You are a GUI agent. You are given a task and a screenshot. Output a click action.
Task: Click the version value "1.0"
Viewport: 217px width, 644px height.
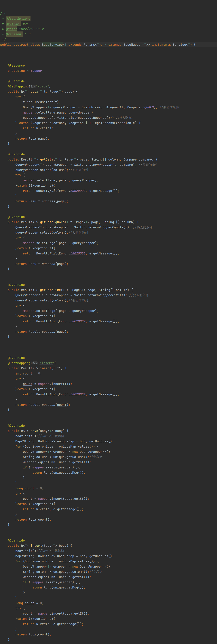[28, 34]
